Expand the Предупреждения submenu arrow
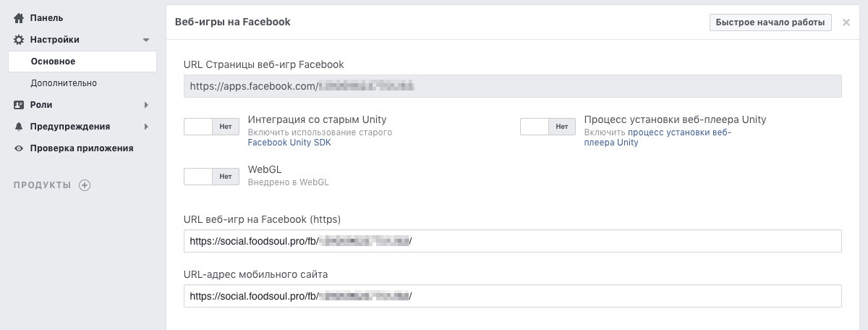Viewport: 868px width, 330px height. (x=146, y=127)
